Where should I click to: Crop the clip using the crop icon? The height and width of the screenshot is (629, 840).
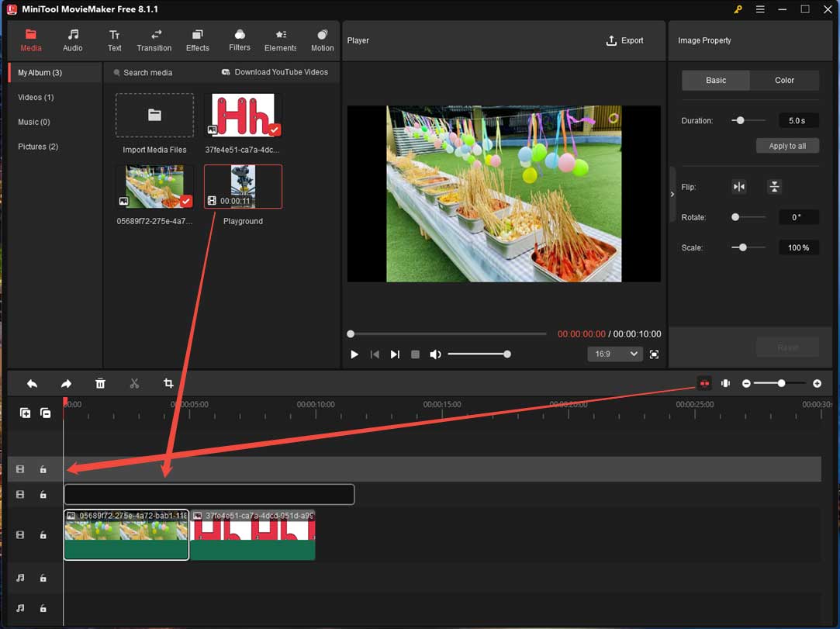[168, 383]
